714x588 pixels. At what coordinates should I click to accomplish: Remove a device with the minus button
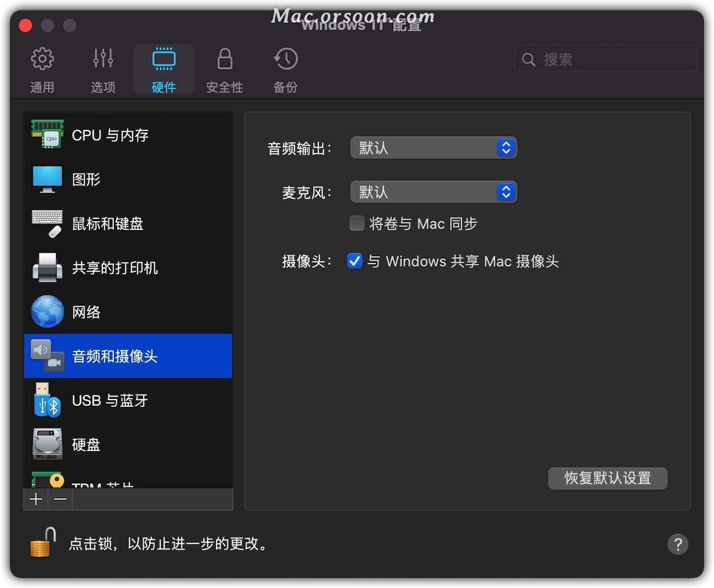[61, 499]
